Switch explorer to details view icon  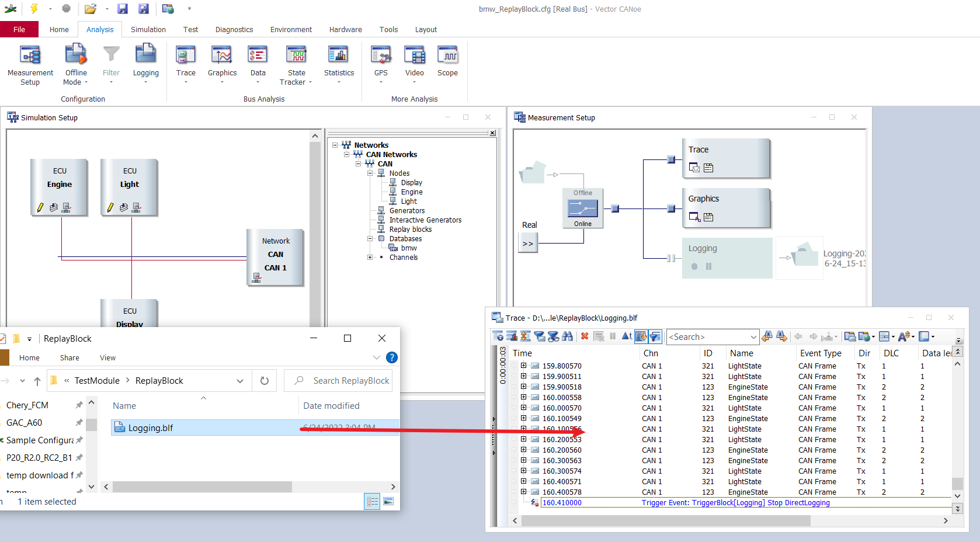372,502
